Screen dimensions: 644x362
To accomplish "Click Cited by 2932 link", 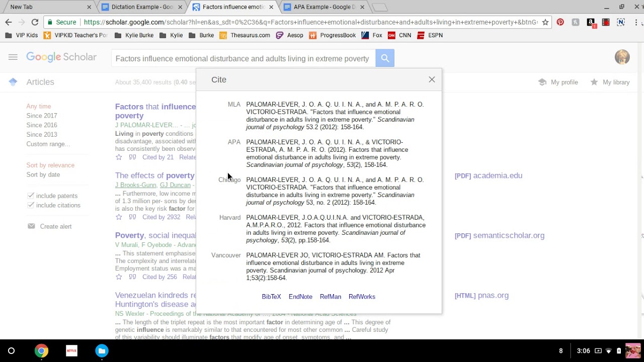I will (161, 217).
